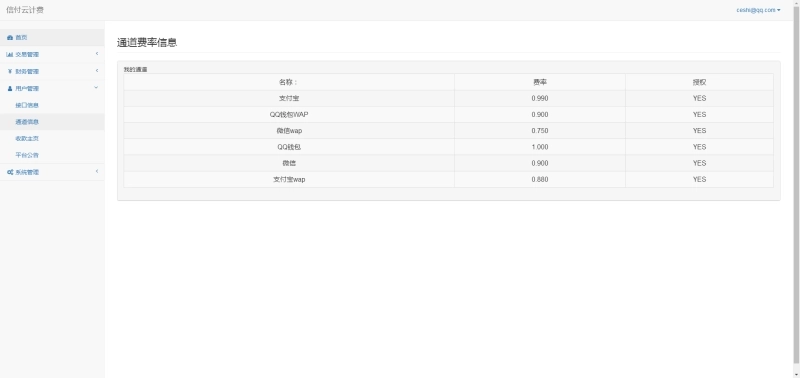Open the ceshi@qq.com account dropdown
The image size is (800, 378).
(x=758, y=10)
